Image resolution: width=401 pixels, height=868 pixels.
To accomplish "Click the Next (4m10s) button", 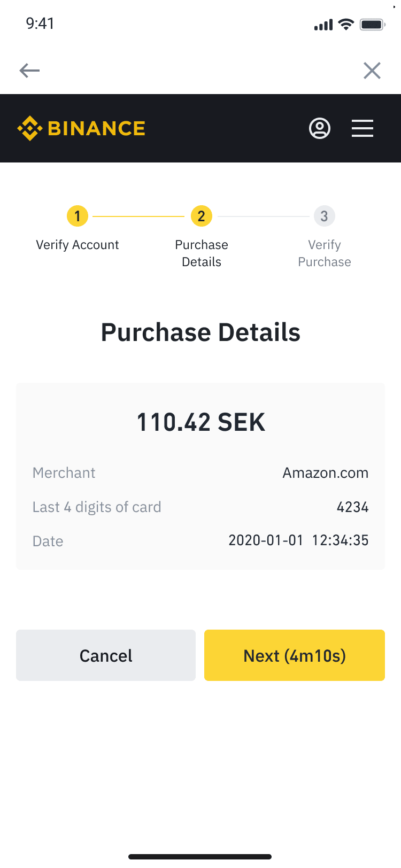I will click(x=295, y=655).
